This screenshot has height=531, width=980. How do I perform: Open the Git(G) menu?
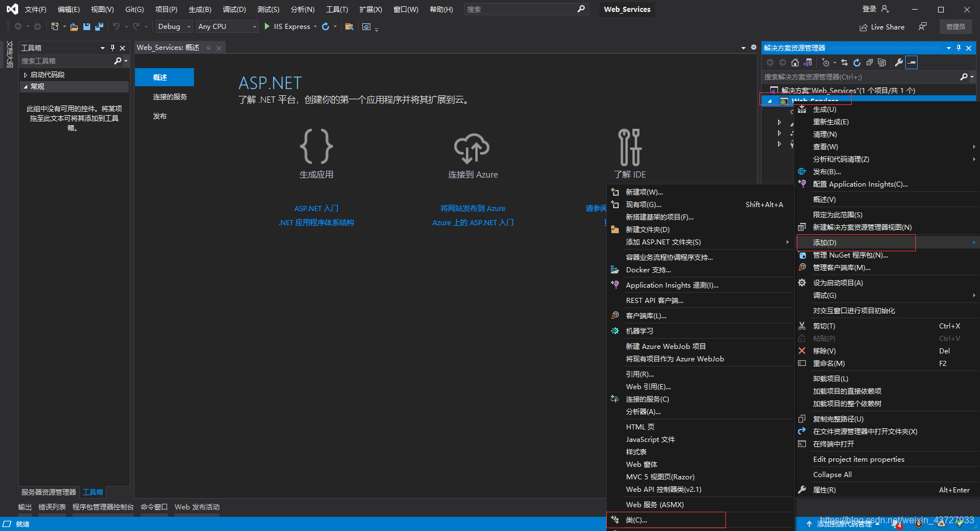tap(134, 9)
